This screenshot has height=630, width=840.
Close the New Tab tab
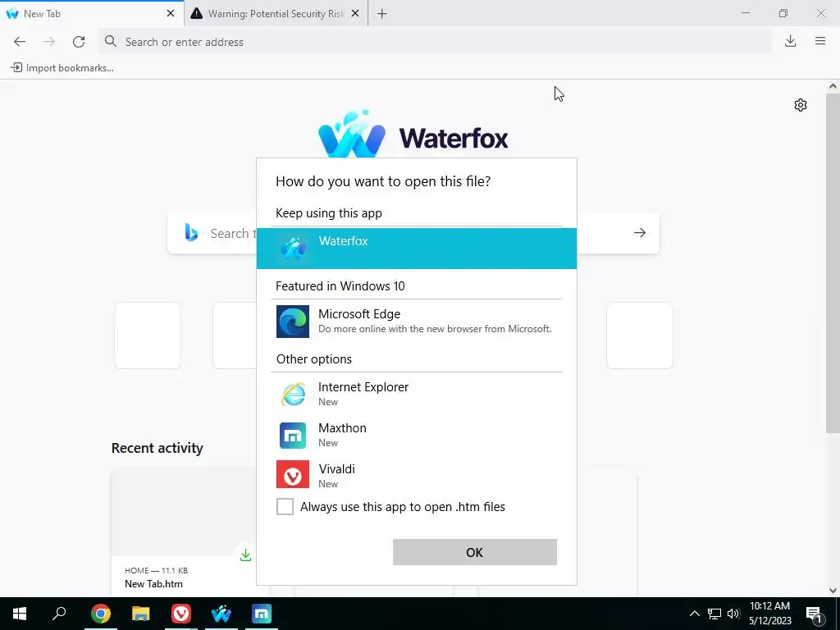point(171,13)
